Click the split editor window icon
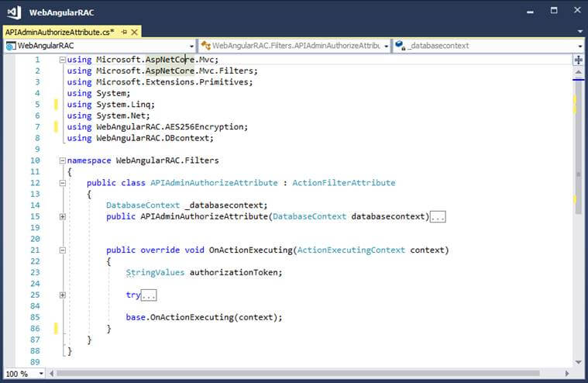588x383 pixels. click(578, 60)
